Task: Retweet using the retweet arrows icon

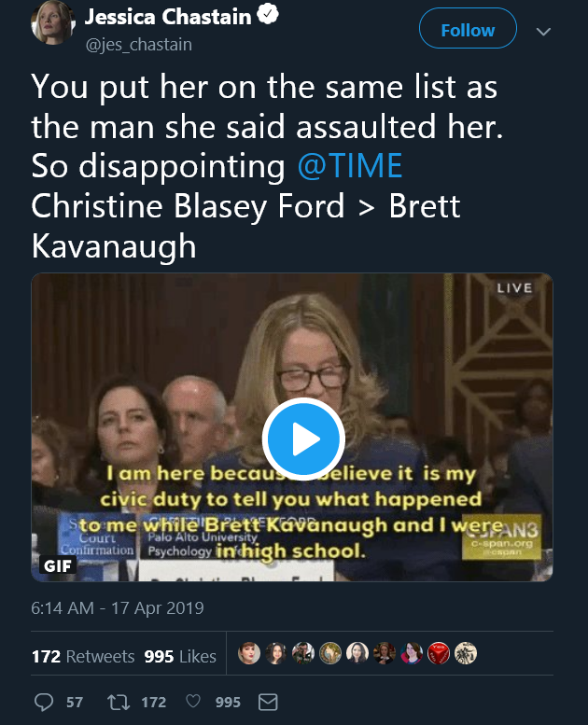Action: click(x=120, y=702)
